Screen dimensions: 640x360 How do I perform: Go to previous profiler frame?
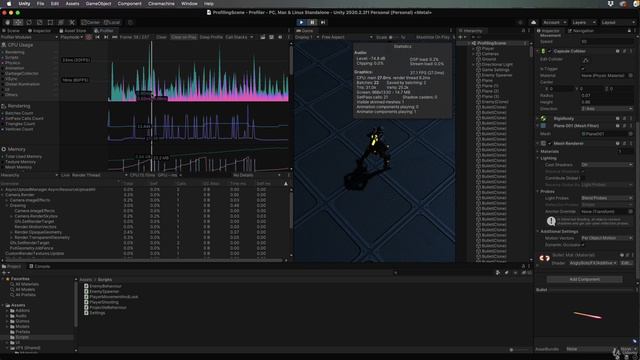(x=98, y=37)
